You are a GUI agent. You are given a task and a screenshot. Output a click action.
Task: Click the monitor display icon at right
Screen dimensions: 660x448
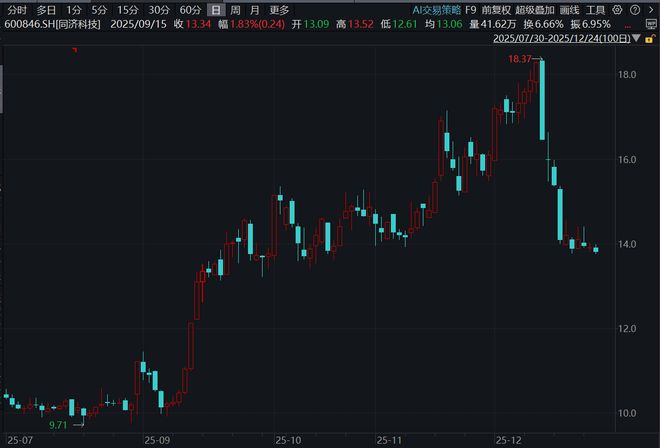pos(651,24)
